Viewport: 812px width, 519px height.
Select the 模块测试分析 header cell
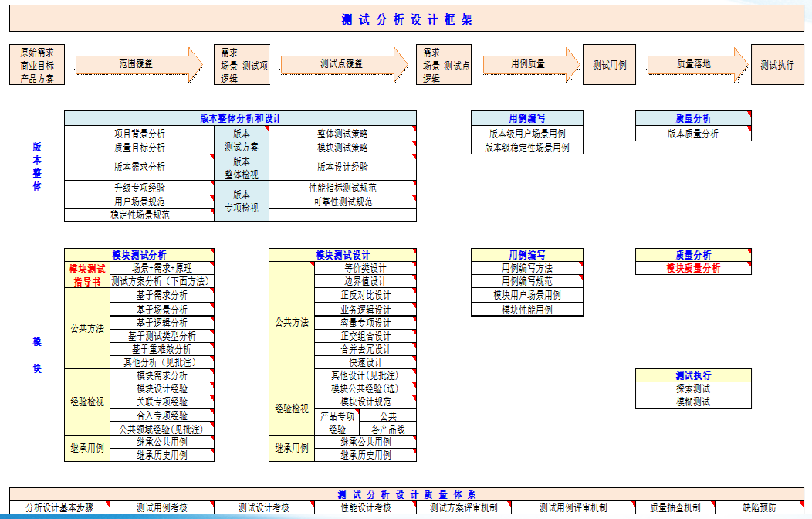click(139, 255)
